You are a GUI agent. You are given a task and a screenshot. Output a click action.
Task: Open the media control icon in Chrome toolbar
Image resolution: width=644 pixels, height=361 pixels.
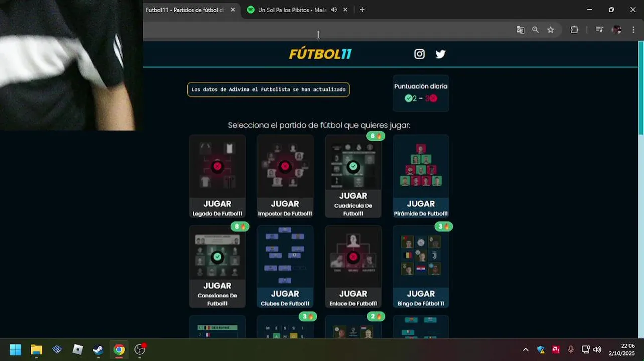(x=599, y=30)
